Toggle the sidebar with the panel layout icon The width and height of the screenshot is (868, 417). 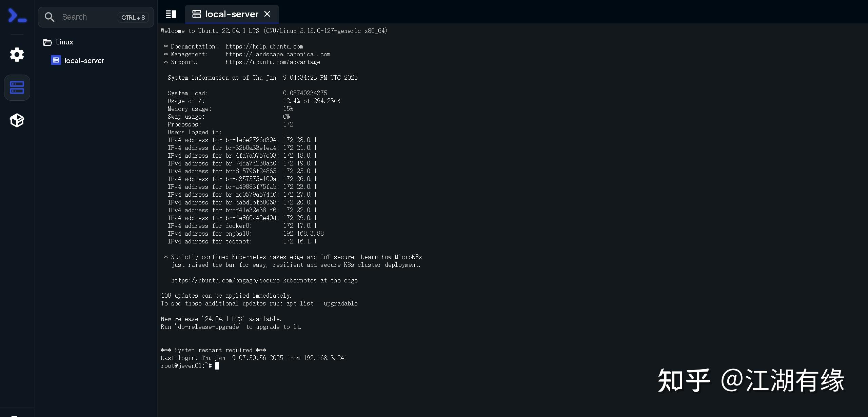click(x=171, y=14)
